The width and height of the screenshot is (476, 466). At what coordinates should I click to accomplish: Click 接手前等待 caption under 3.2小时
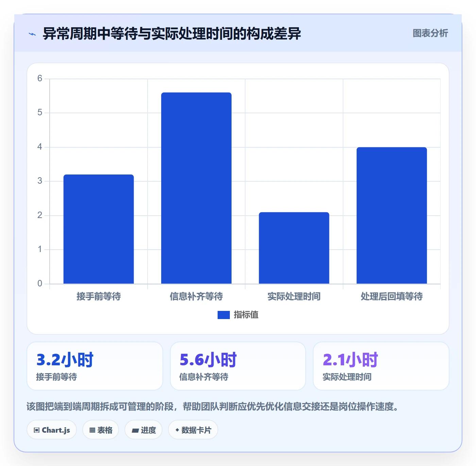click(56, 377)
